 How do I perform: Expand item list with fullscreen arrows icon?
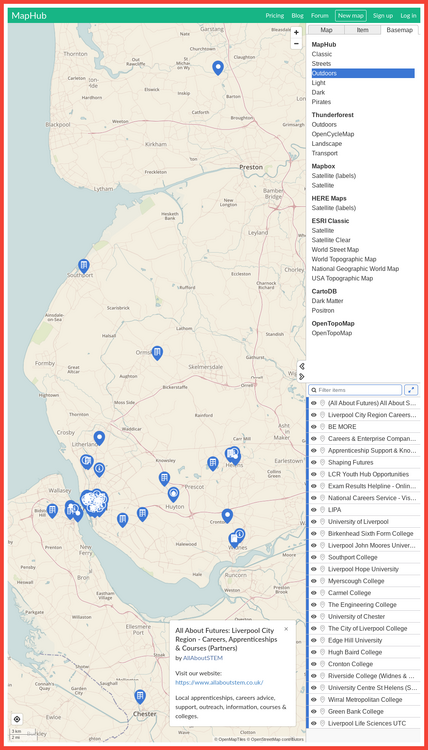tap(411, 390)
